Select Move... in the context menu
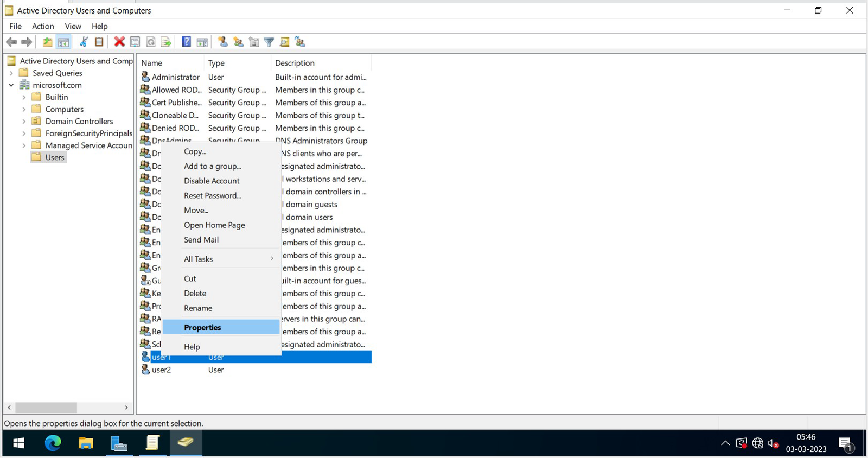868x458 pixels. pos(221,210)
